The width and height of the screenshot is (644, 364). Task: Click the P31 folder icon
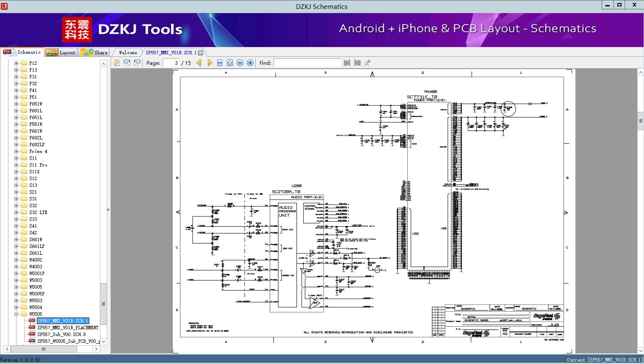(x=24, y=77)
